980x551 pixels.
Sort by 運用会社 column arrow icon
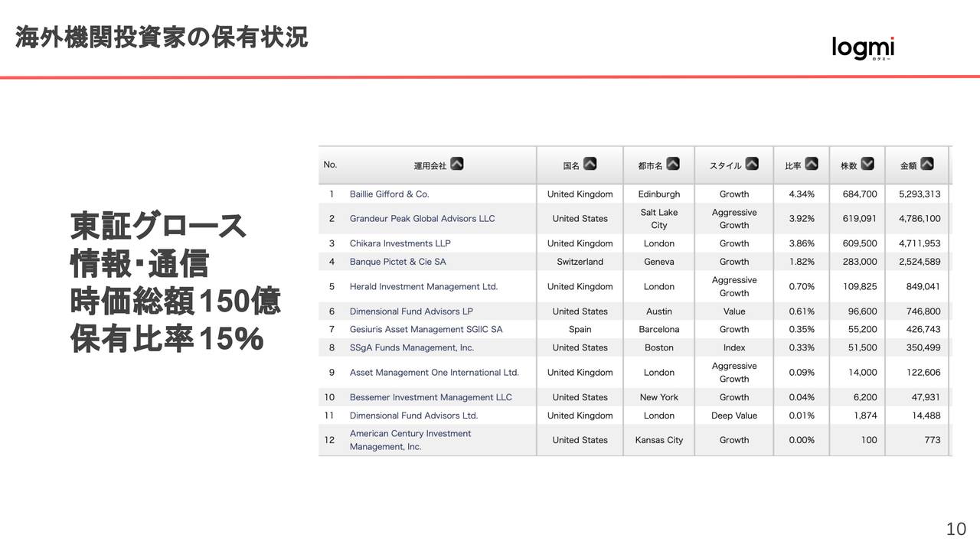click(x=456, y=164)
